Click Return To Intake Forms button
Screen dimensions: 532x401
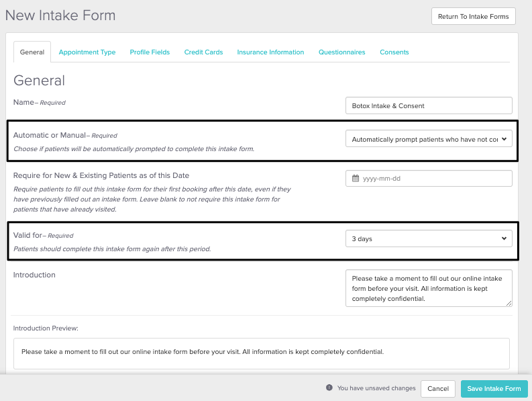(x=473, y=17)
